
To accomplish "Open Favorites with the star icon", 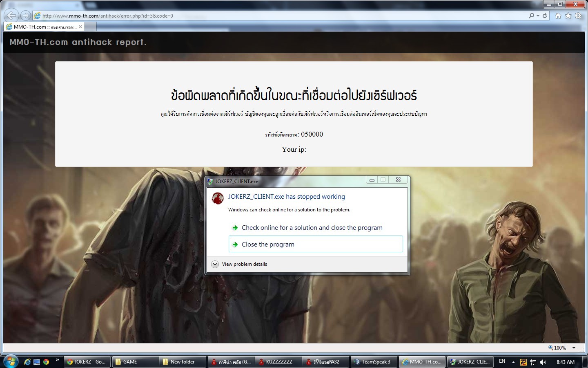I will (568, 16).
